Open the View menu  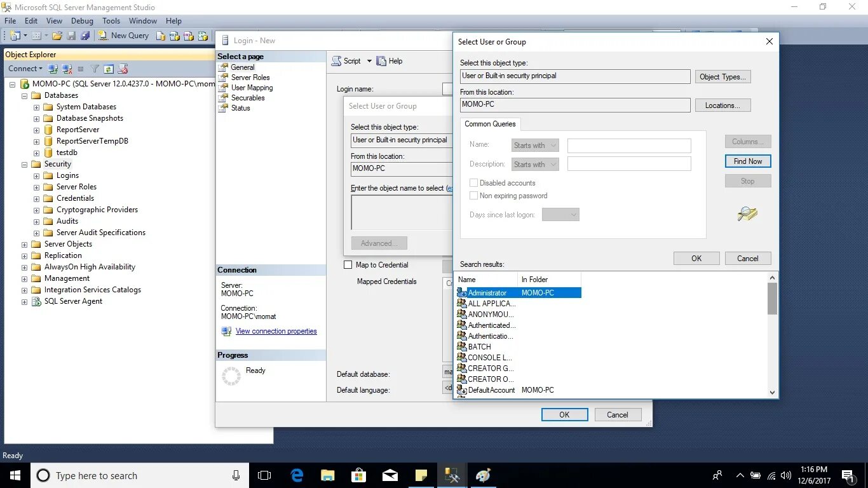click(54, 21)
